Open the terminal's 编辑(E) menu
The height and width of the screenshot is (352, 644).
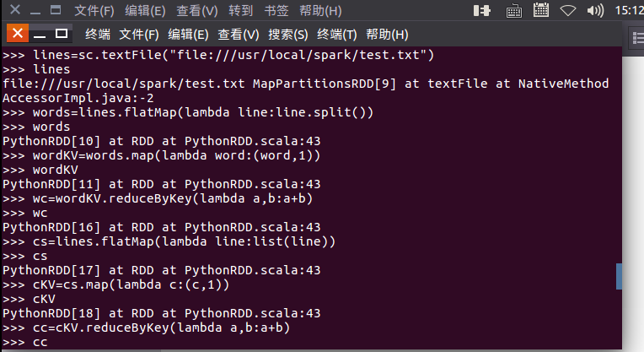[x=188, y=35]
